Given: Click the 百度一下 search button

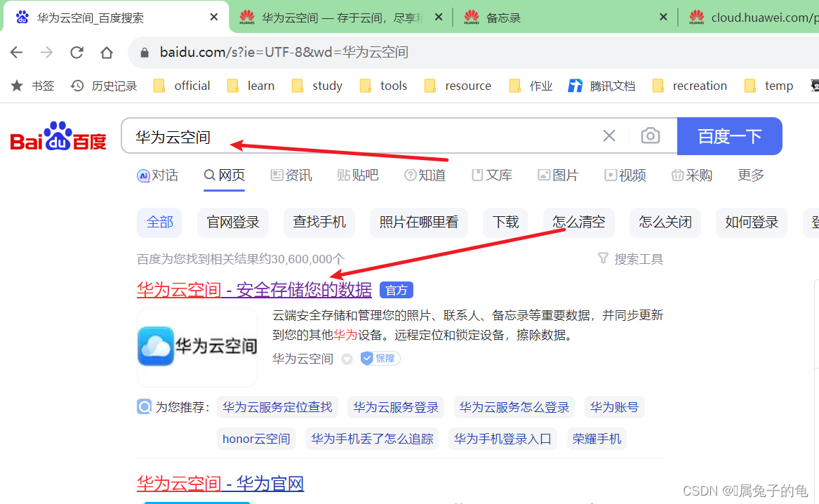Looking at the screenshot, I should tap(730, 136).
